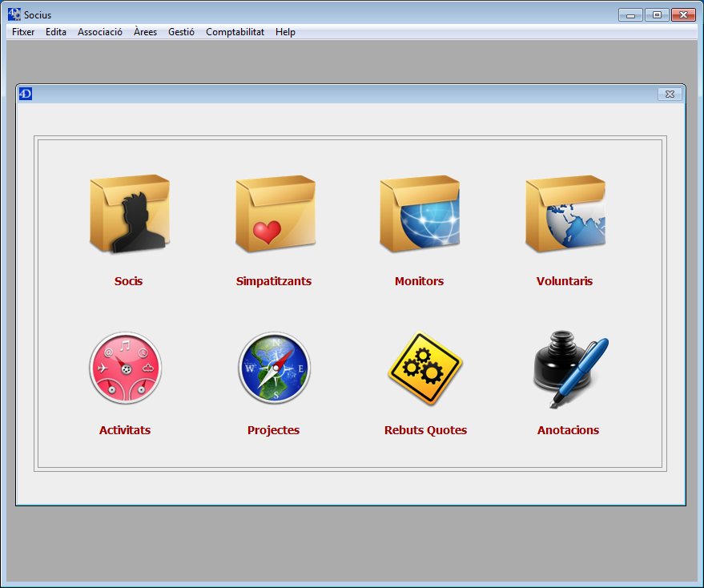
Task: Expand the Associació menu
Action: [100, 32]
